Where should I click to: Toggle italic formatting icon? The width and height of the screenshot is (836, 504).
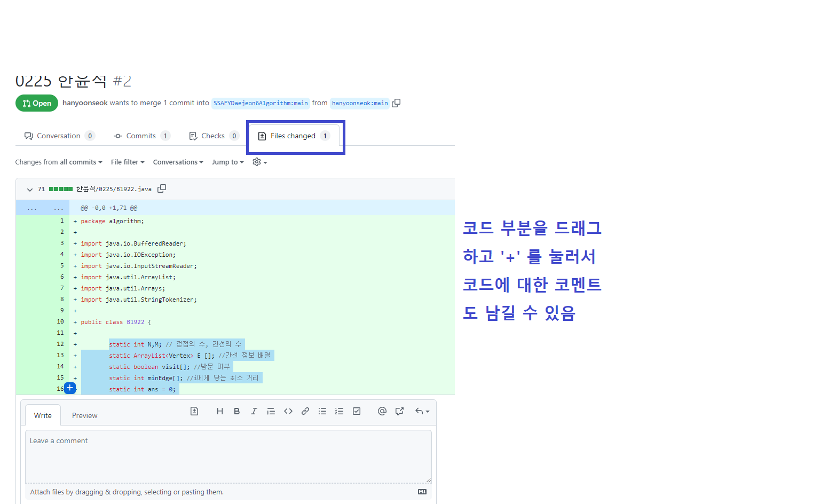pos(254,411)
